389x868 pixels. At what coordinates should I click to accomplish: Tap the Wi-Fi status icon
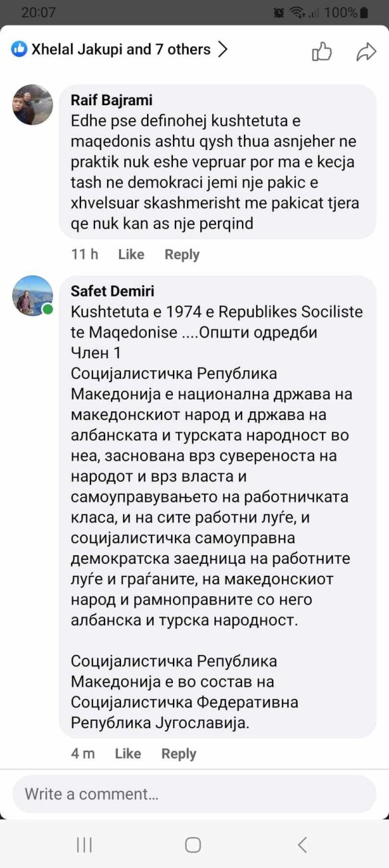297,12
